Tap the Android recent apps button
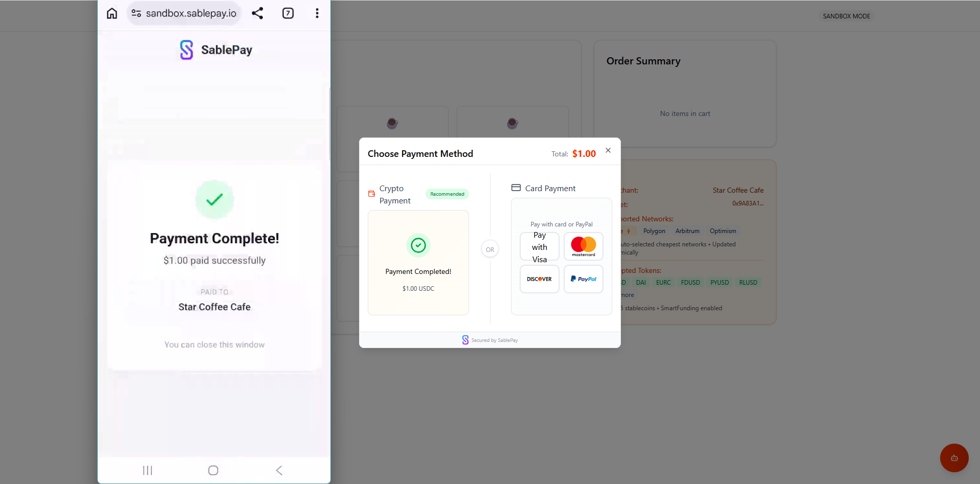This screenshot has width=980, height=484. (148, 470)
